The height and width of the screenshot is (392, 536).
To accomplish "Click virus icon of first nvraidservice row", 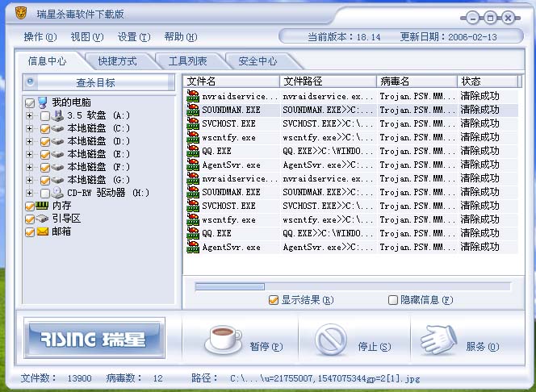I will pyautogui.click(x=193, y=96).
